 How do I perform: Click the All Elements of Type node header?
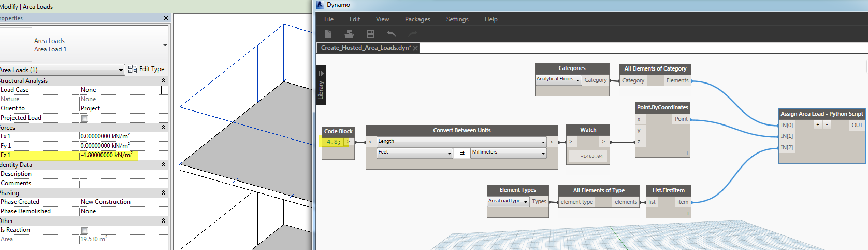pos(599,190)
